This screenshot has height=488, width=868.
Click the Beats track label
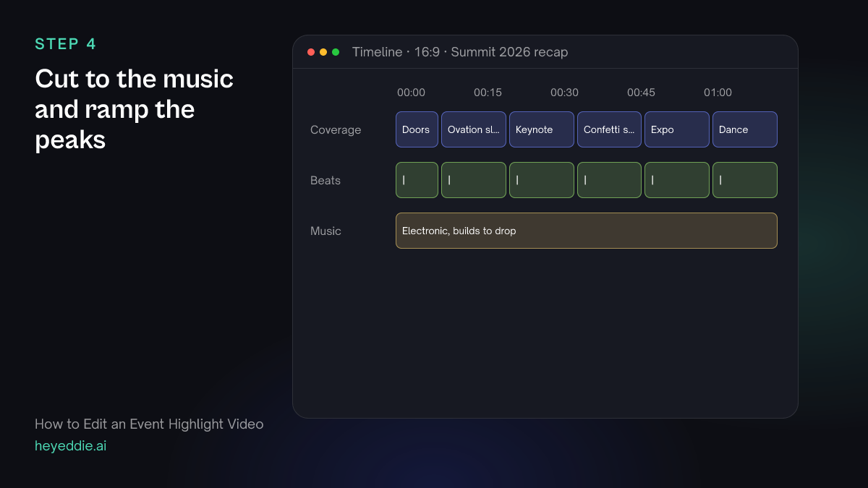325,181
